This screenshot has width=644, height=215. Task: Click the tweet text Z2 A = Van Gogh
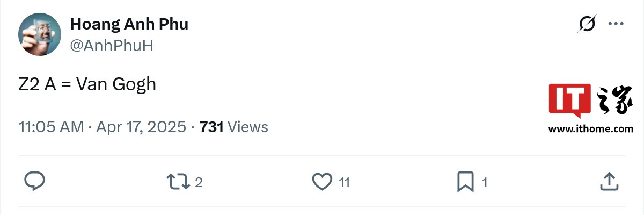click(87, 84)
